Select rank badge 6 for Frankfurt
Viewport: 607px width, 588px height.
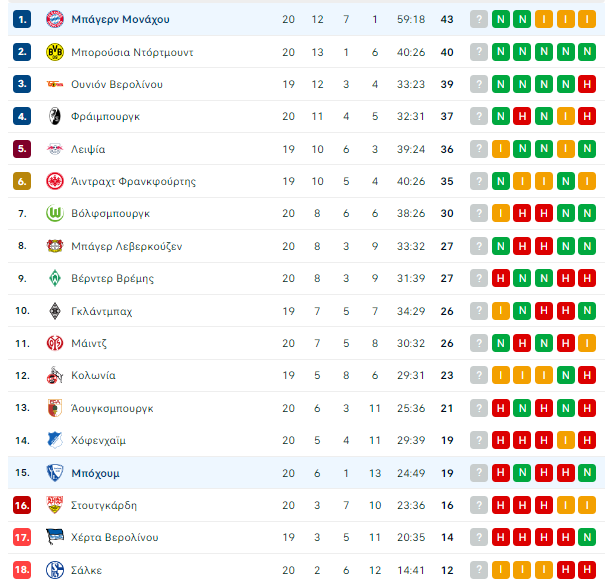coord(22,181)
